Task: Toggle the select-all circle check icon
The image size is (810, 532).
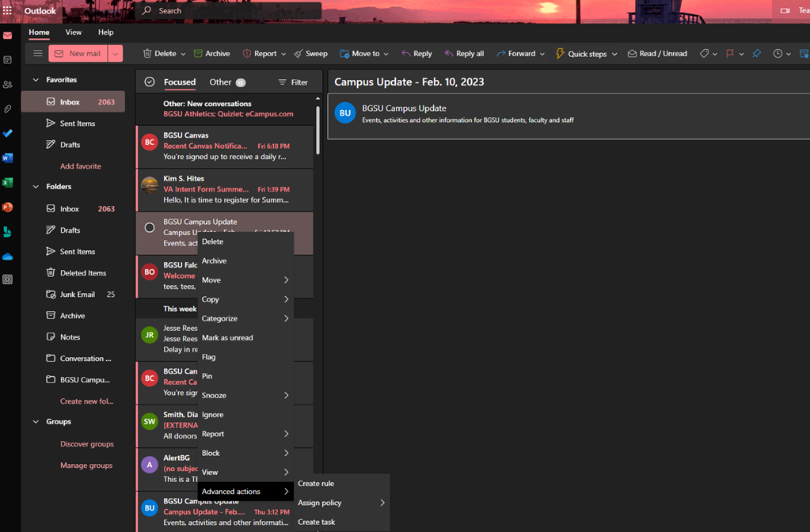Action: click(150, 82)
